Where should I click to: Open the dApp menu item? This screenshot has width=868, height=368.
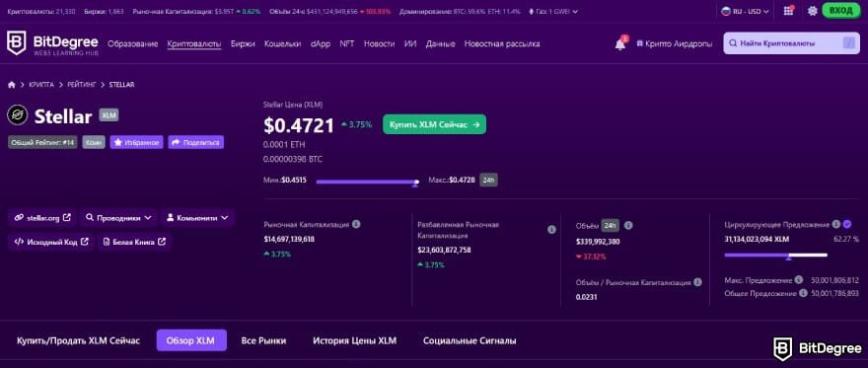(321, 43)
